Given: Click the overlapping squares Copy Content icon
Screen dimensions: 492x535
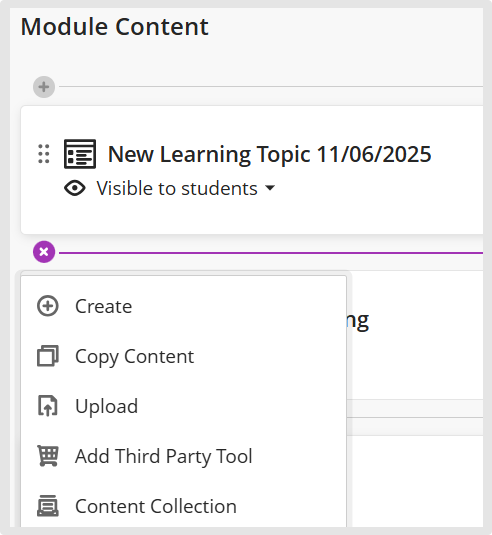Looking at the screenshot, I should pos(48,356).
